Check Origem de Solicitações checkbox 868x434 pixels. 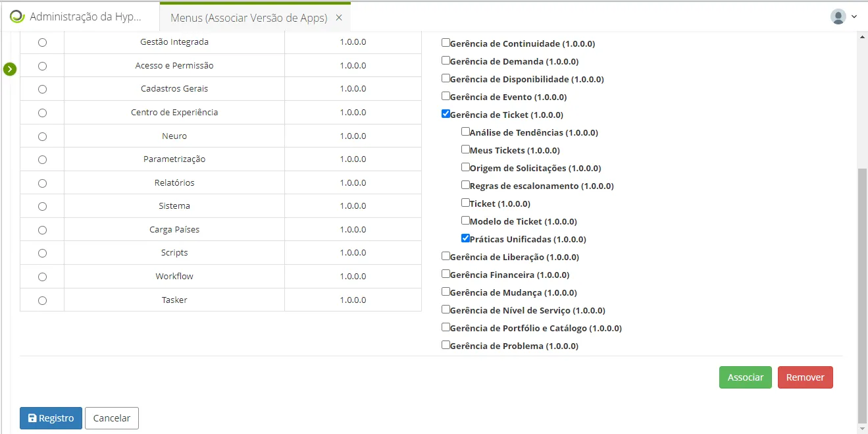(465, 167)
